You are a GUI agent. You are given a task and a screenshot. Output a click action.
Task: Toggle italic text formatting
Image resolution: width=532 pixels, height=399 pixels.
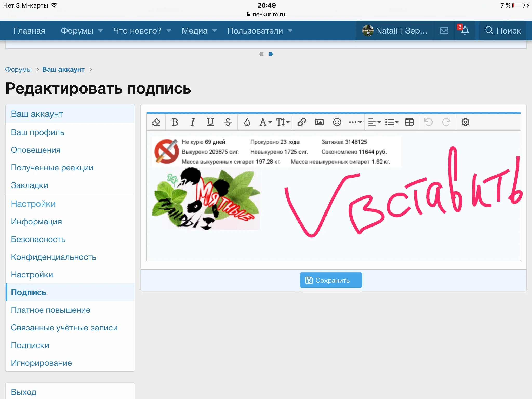click(x=192, y=122)
